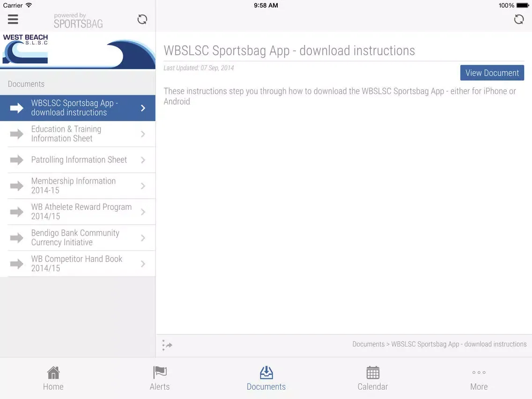Click arrow icon beside Education & Training
532x399 pixels.
coord(17,134)
